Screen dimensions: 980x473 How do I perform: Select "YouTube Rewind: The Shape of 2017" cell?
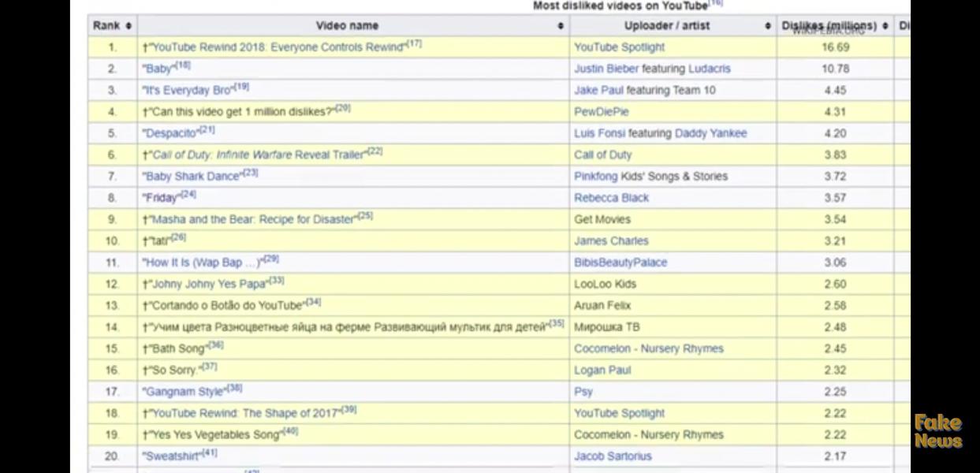point(353,413)
